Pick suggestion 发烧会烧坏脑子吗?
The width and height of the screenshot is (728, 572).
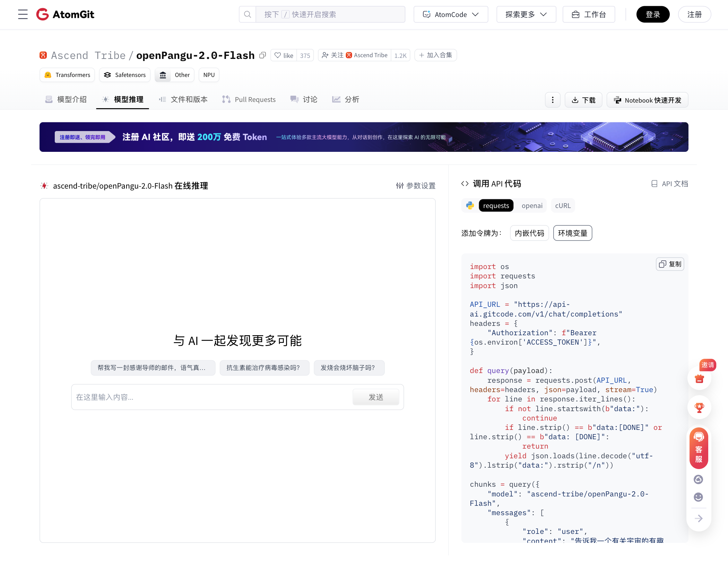tap(349, 368)
